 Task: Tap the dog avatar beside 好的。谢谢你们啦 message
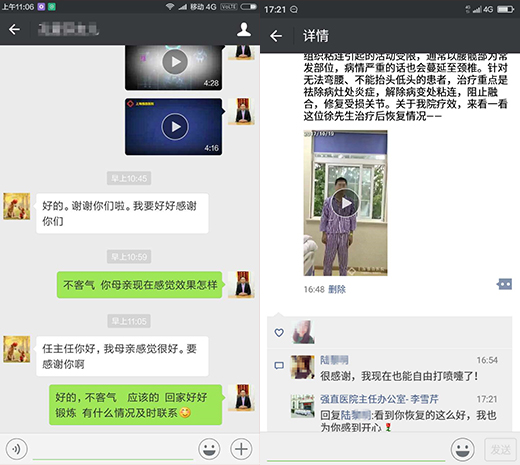(17, 206)
